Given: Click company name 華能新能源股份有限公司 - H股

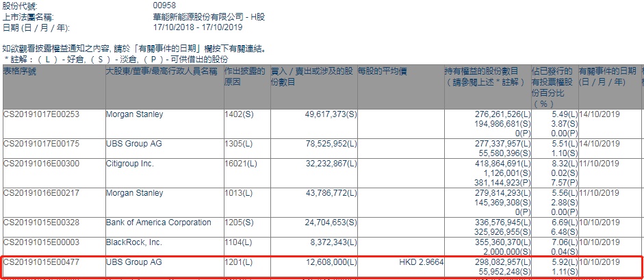Looking at the screenshot, I should (x=209, y=17).
